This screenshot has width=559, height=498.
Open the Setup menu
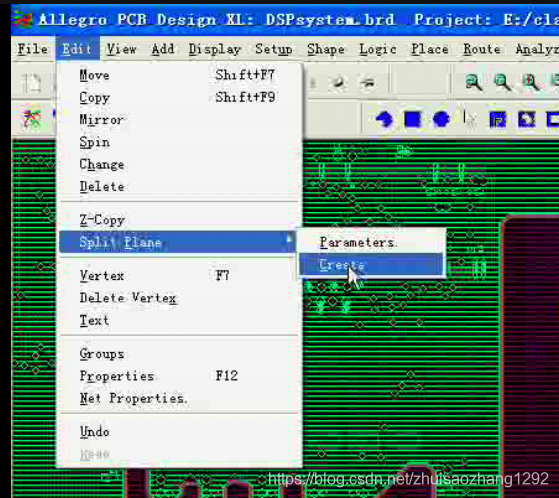pyautogui.click(x=274, y=49)
